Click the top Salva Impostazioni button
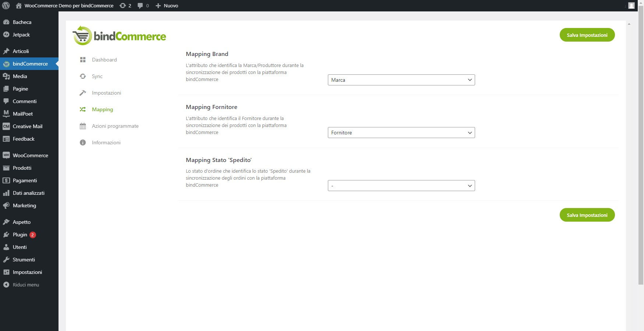644x331 pixels. coord(587,35)
